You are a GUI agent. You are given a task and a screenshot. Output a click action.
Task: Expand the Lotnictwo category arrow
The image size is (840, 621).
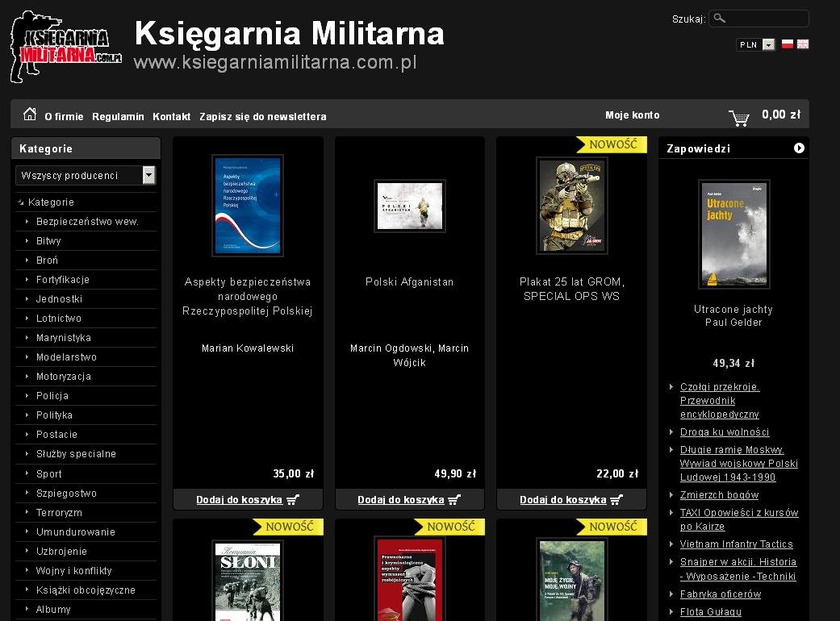coord(27,318)
